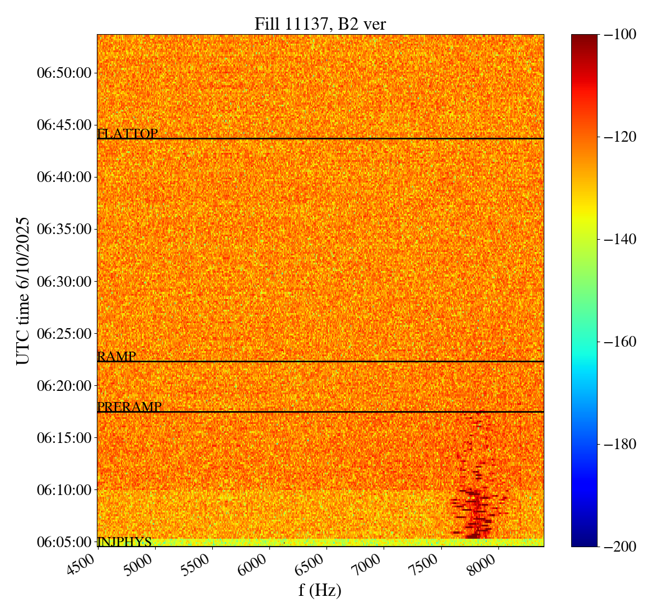672x616 pixels.
Task: Select the 06:25:00 time tick label
Action: 64,334
